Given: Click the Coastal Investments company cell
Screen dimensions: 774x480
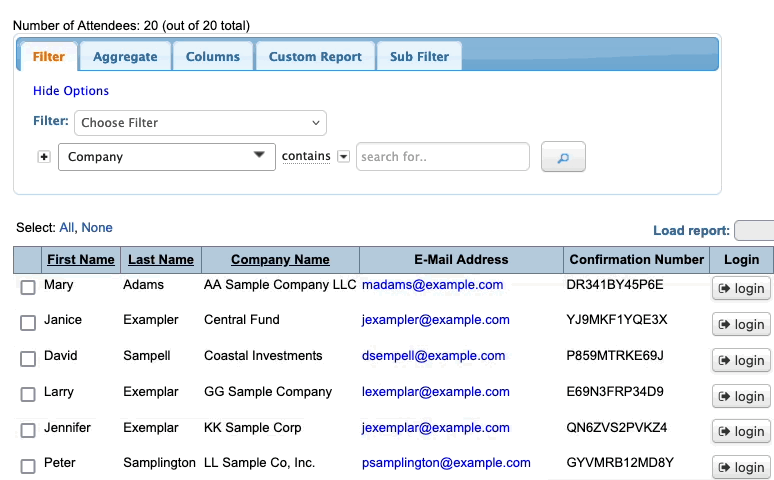Looking at the screenshot, I should click(x=263, y=356).
